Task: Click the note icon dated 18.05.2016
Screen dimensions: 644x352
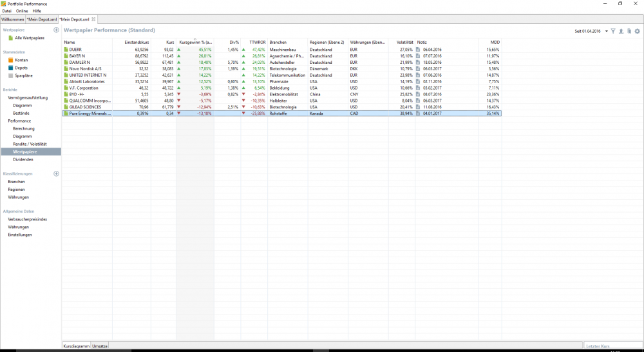Action: pos(418,62)
